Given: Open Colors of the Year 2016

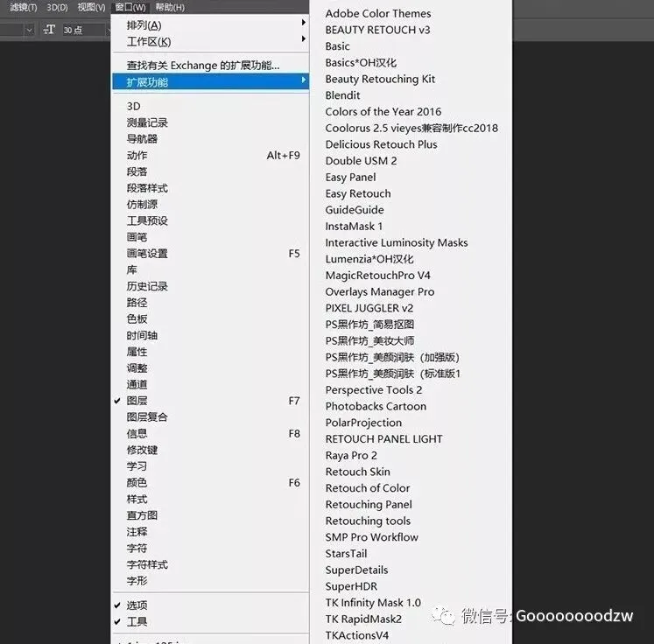Looking at the screenshot, I should (383, 111).
